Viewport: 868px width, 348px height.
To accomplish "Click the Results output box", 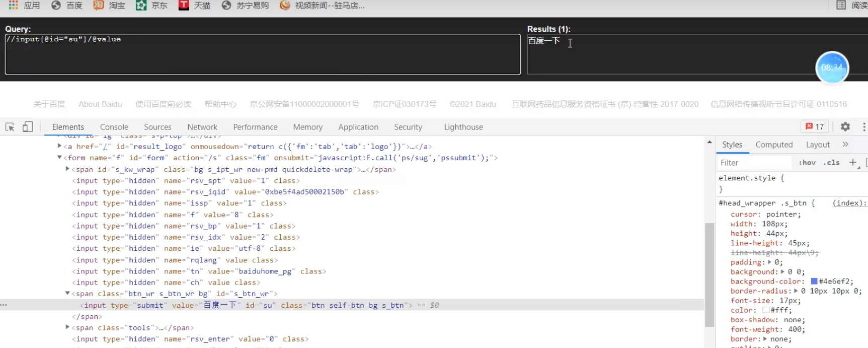I will tap(697, 54).
